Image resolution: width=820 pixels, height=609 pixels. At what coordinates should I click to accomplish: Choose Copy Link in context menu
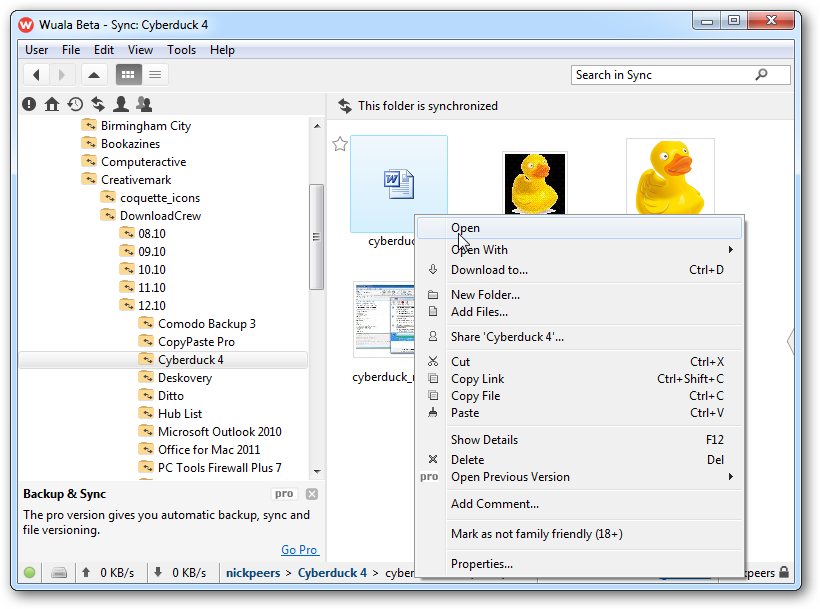coord(579,379)
